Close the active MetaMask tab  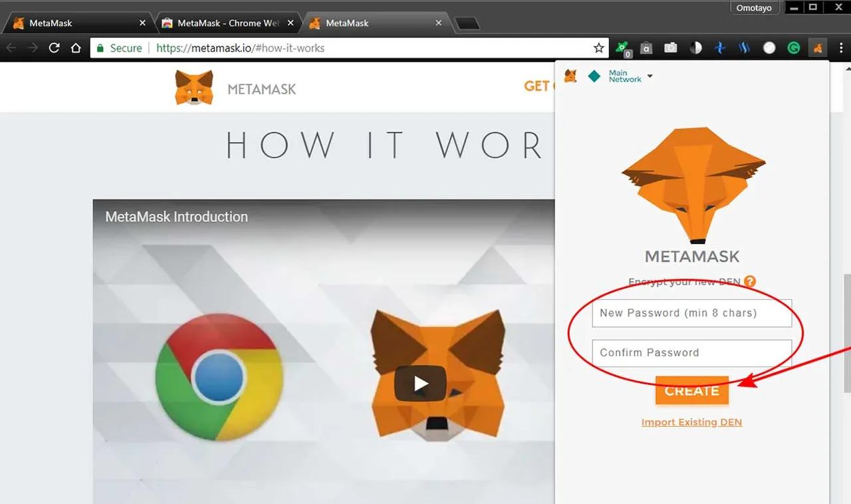438,23
